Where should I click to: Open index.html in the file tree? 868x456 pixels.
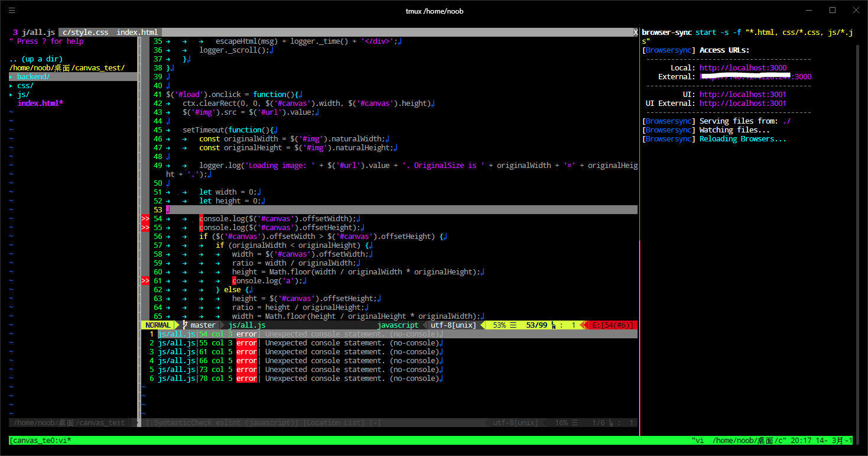click(40, 104)
